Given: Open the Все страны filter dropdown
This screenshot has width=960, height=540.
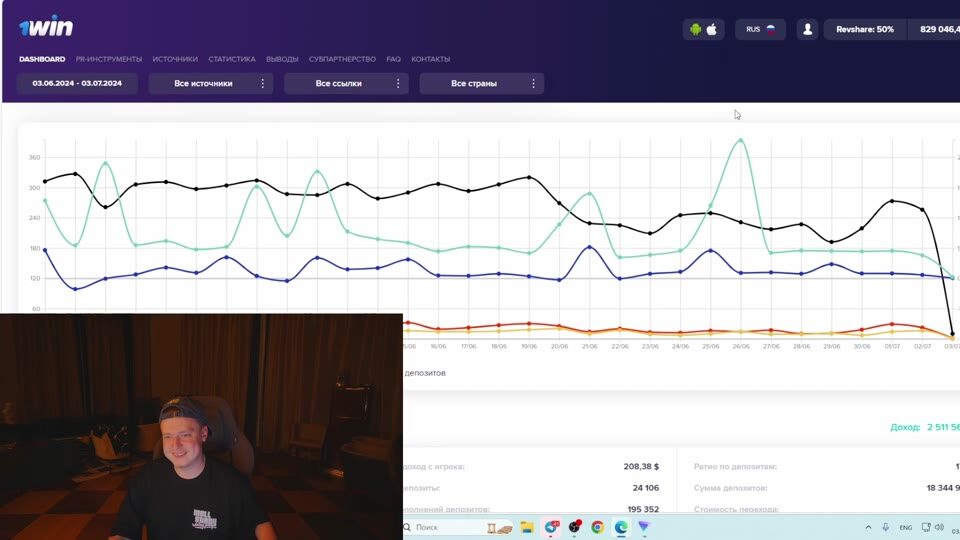Looking at the screenshot, I should click(481, 84).
